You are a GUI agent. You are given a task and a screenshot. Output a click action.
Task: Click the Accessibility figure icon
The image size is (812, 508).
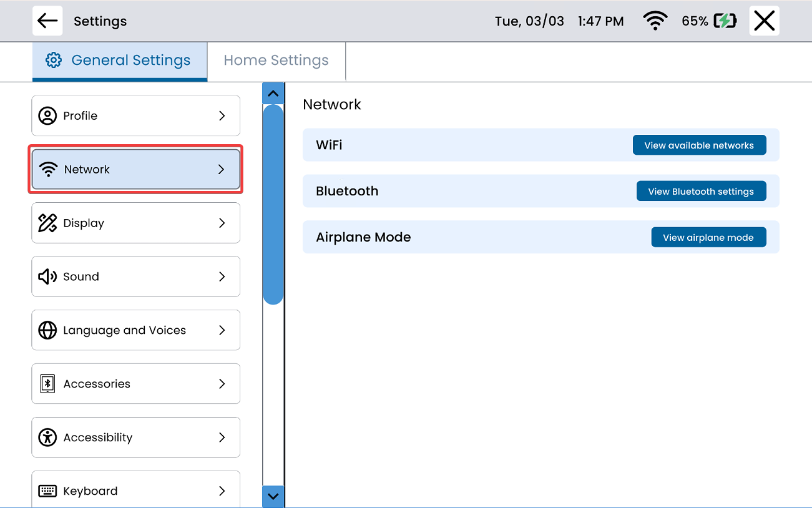(x=47, y=437)
